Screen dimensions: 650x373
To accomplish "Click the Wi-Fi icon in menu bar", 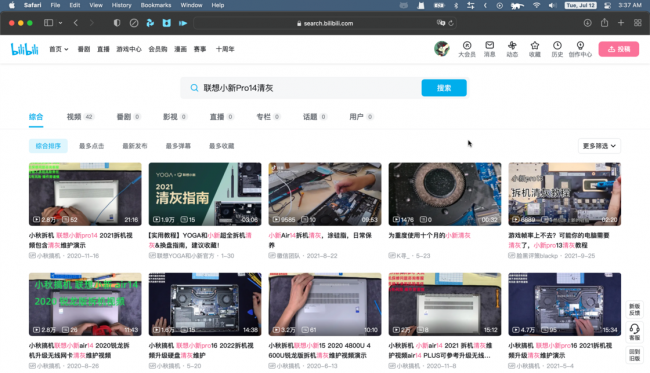I will coord(536,5).
